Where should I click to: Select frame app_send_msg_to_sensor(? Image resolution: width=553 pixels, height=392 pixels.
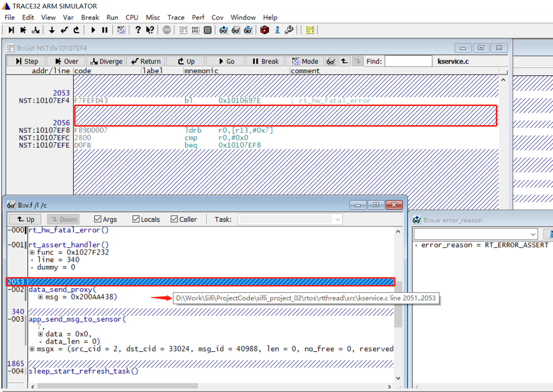click(77, 319)
